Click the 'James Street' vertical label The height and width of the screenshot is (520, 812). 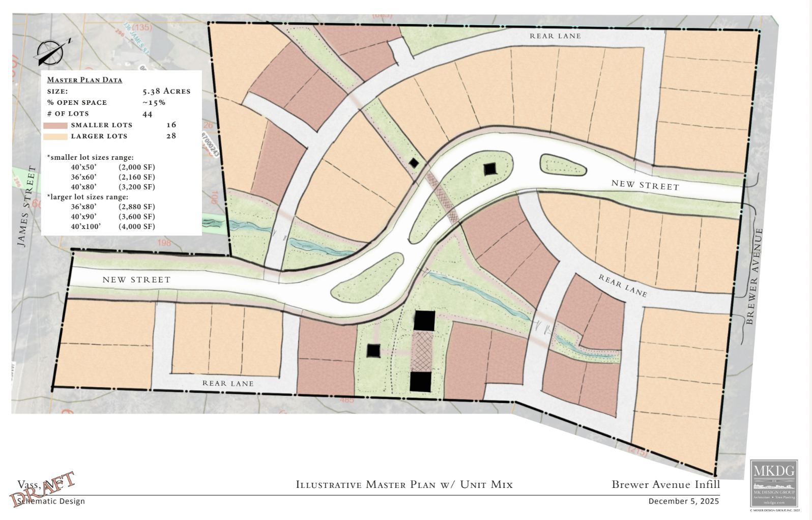click(x=26, y=206)
